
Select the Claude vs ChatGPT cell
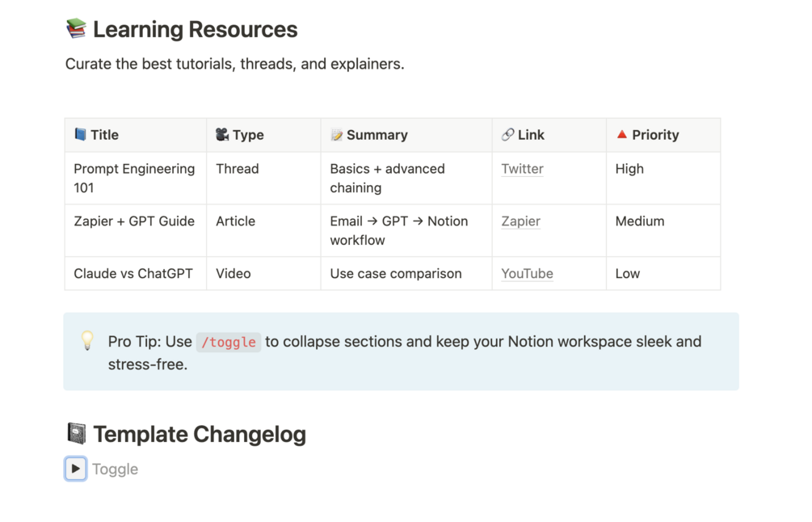[133, 274]
